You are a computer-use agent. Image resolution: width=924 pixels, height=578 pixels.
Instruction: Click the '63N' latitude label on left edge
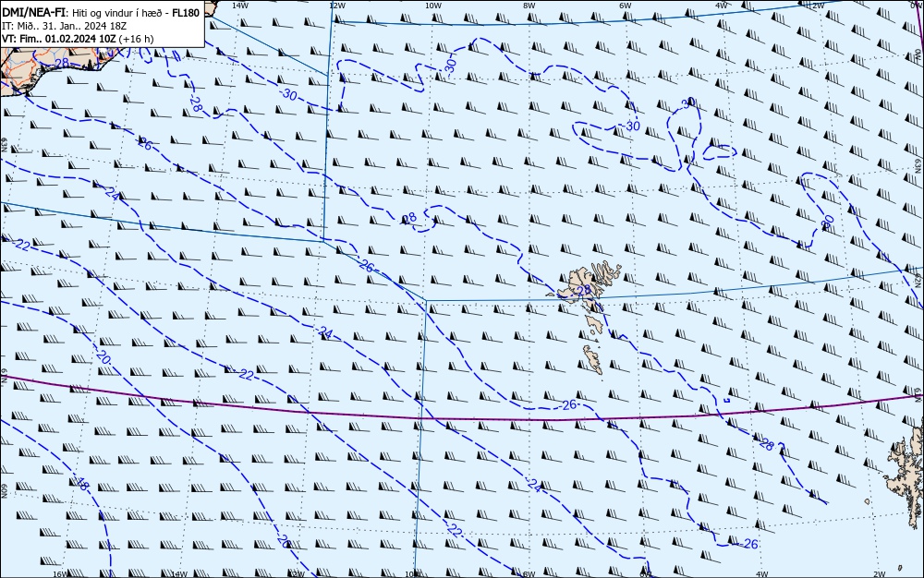click(4, 144)
